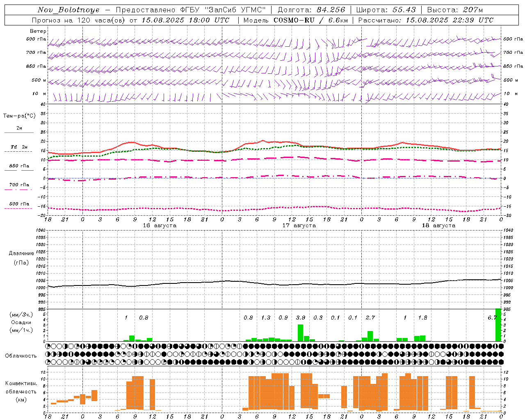Click the precipitation value "0.3"

(x=318, y=317)
